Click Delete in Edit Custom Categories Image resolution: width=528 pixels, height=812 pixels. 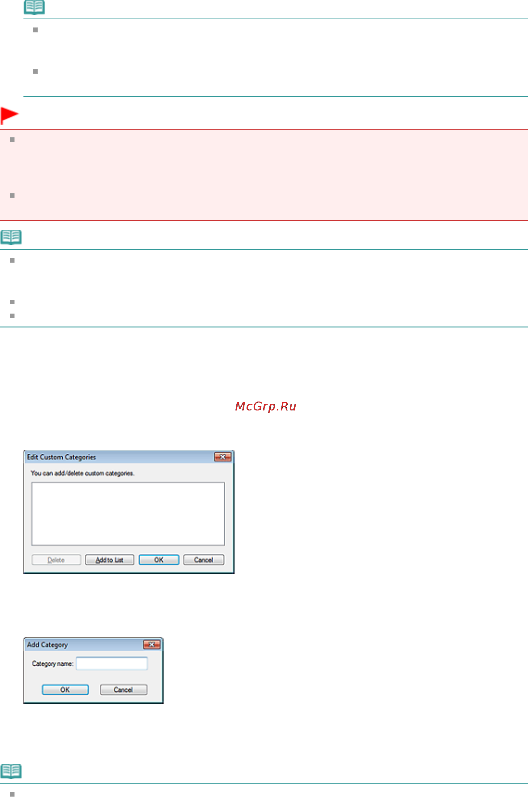tap(56, 560)
